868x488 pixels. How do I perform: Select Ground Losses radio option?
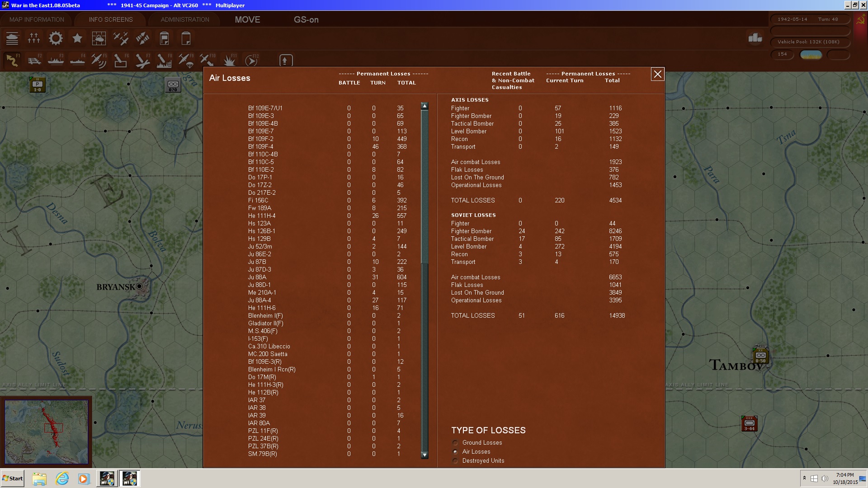[x=455, y=443]
